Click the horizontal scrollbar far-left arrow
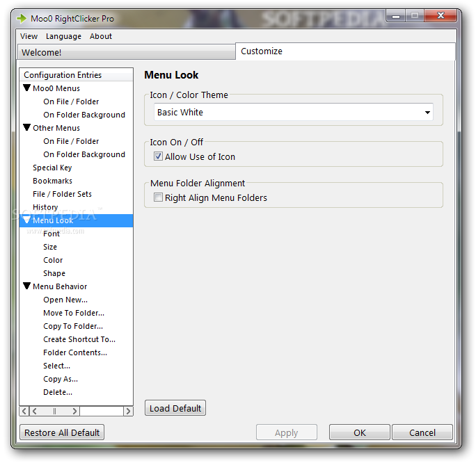 (24, 411)
